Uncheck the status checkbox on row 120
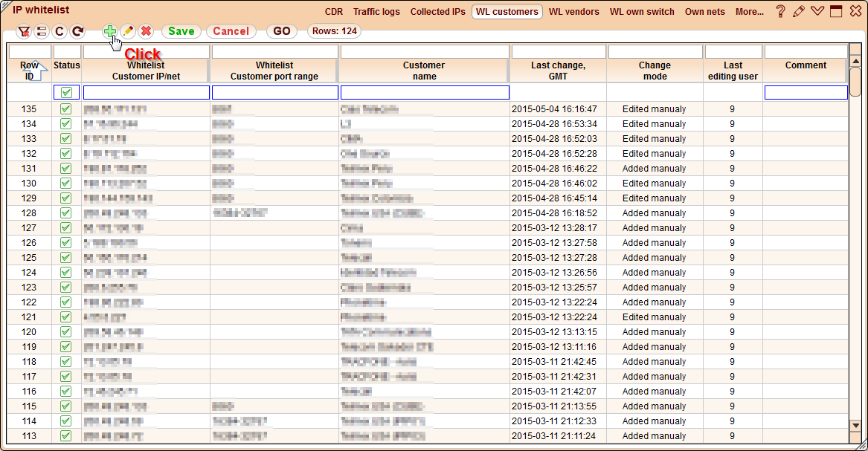The height and width of the screenshot is (451, 868). tap(66, 331)
